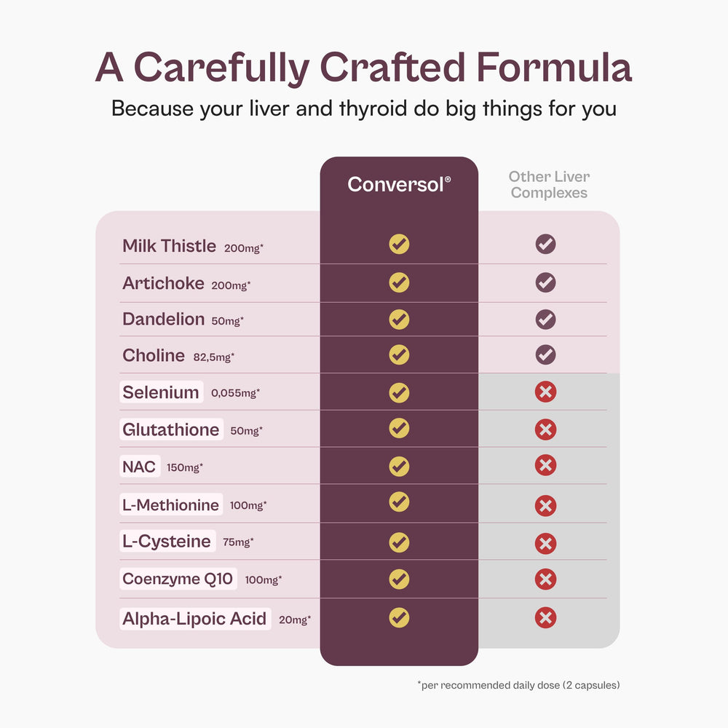Click the red X in Alpha-Lipoic Acid row
728x728 pixels.
coord(545,617)
